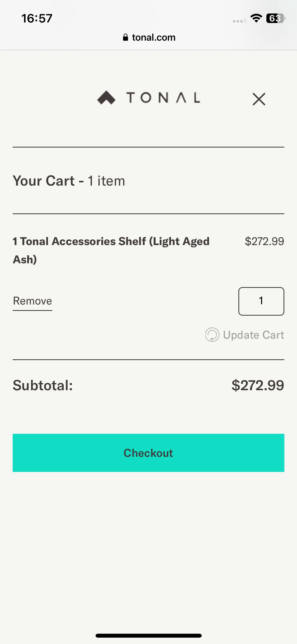
Task: Click the circular refresh icon beside Update Cart
Action: [212, 335]
